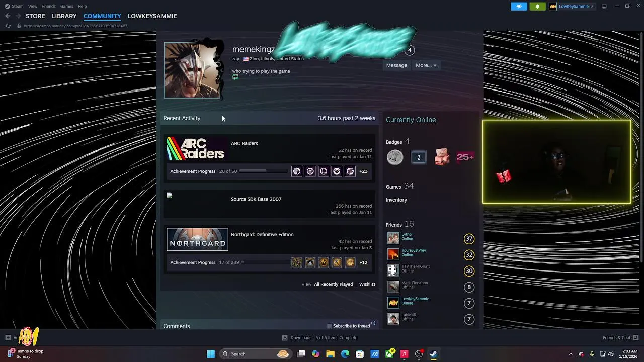Click the third Northgard achievement icon
644x362 pixels.
pos(324,262)
